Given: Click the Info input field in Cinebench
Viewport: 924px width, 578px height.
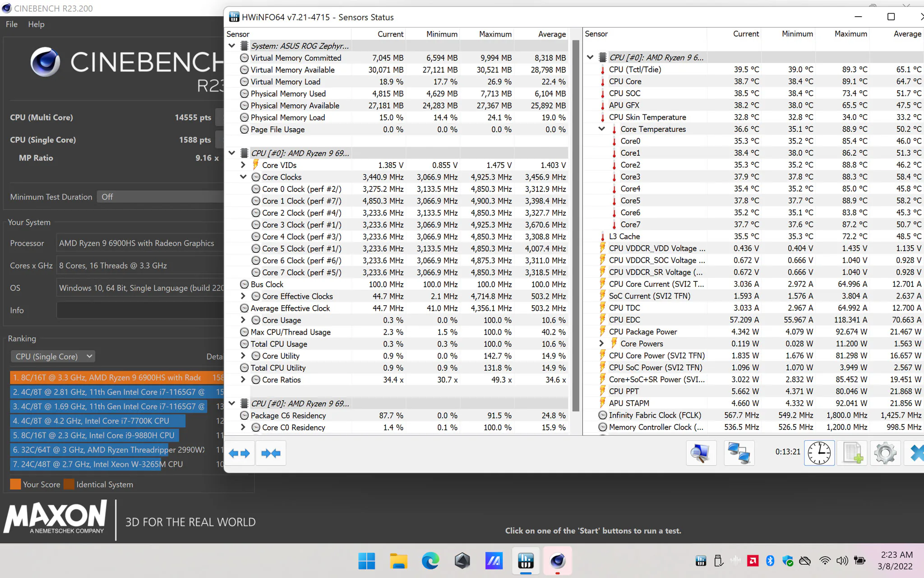Looking at the screenshot, I should click(x=140, y=310).
